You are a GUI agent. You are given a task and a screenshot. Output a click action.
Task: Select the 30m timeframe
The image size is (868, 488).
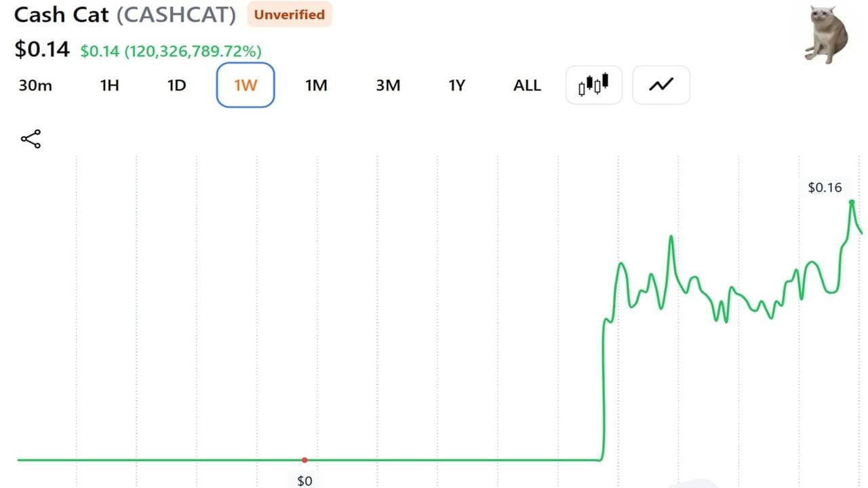click(35, 85)
